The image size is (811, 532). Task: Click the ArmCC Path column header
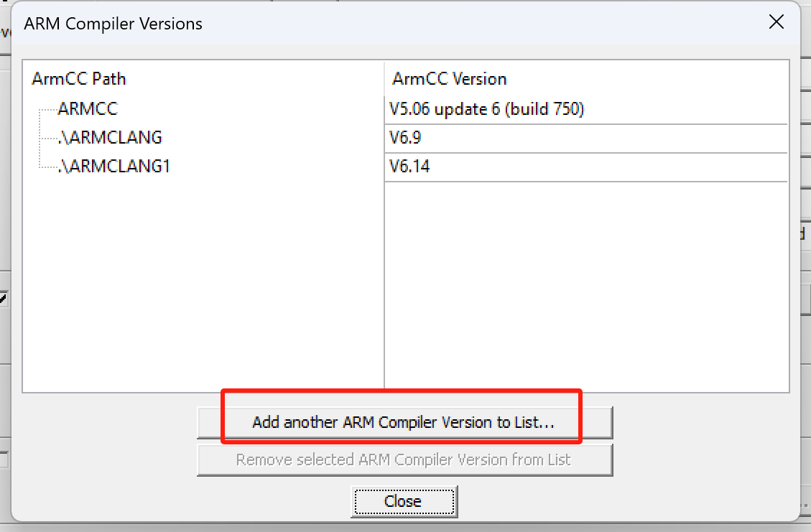[78, 79]
